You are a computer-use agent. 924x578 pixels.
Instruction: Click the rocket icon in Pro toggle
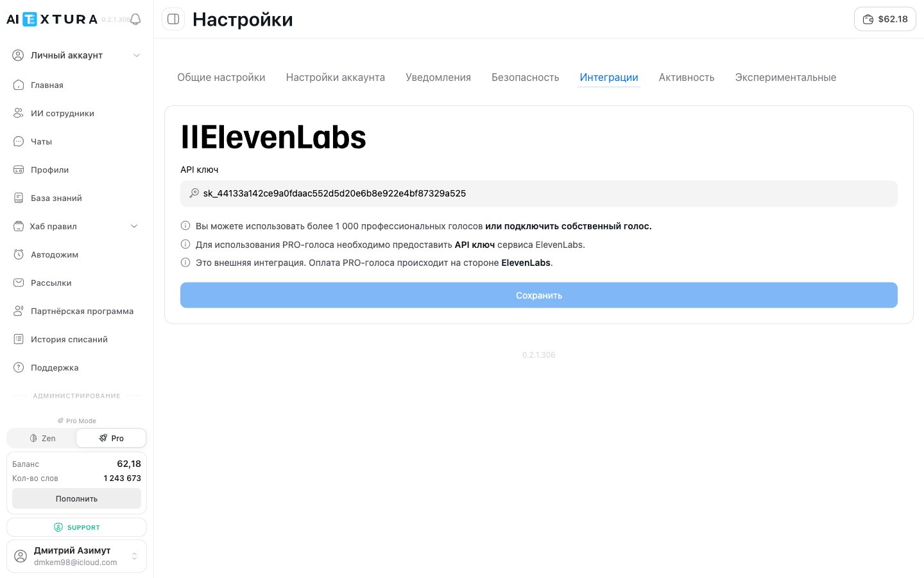point(103,438)
